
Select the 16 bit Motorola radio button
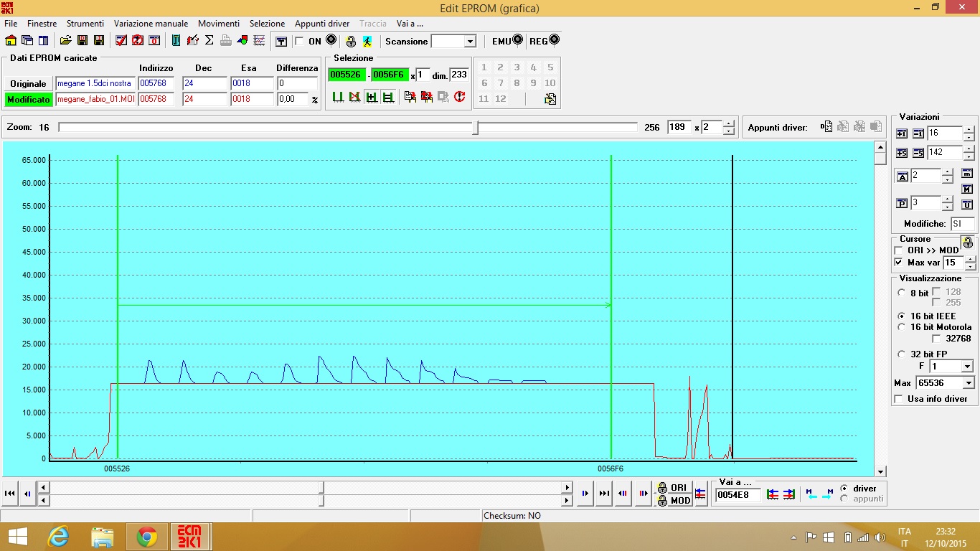[902, 327]
